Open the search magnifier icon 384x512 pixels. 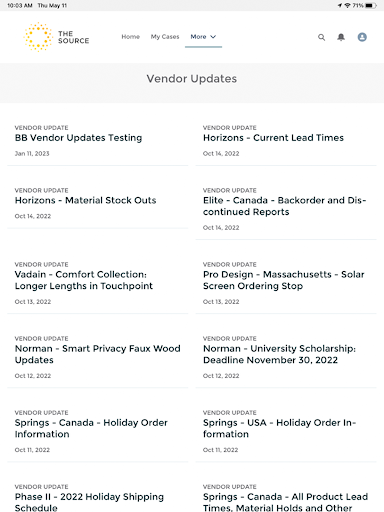pyautogui.click(x=321, y=37)
